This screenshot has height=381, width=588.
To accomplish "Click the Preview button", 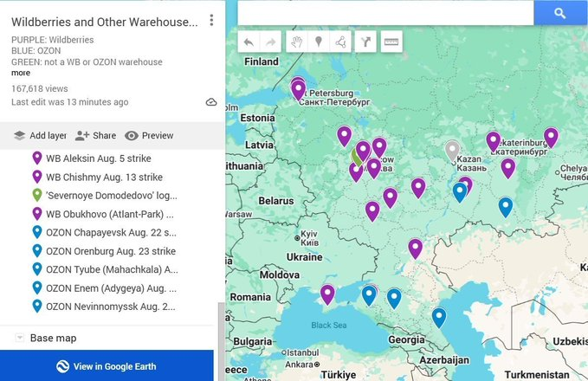I will coord(149,136).
